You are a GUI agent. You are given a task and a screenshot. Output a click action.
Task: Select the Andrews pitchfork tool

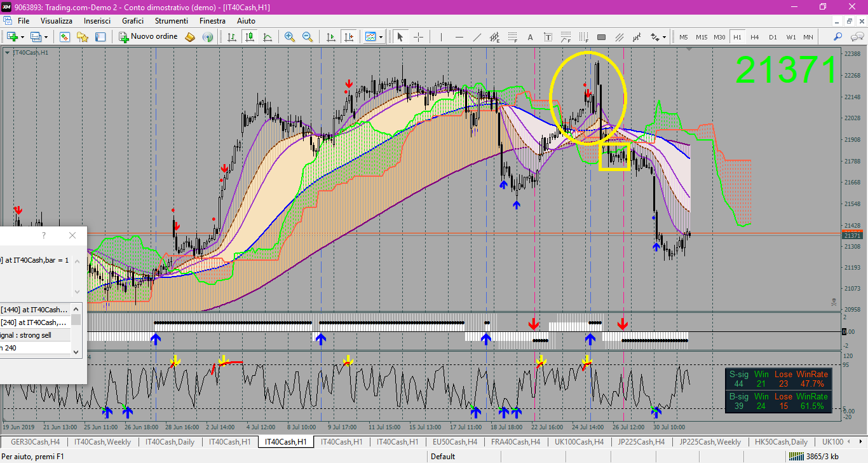[x=637, y=37]
